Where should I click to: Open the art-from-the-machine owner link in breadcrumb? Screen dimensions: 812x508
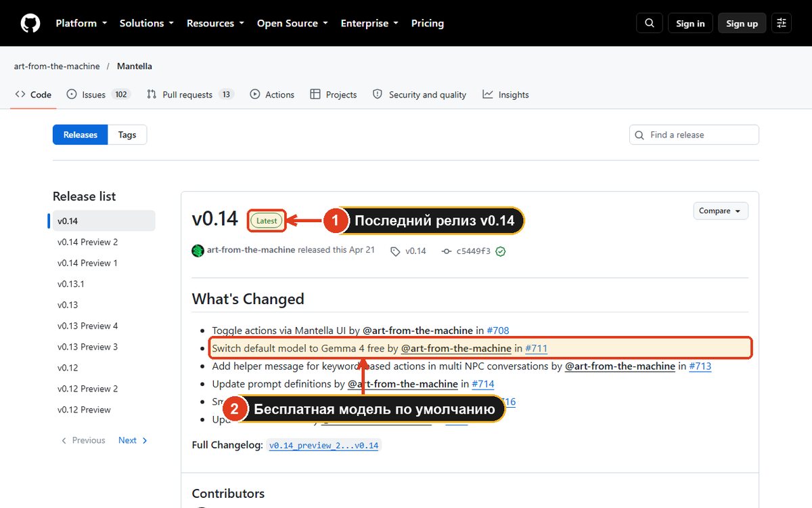click(x=57, y=66)
